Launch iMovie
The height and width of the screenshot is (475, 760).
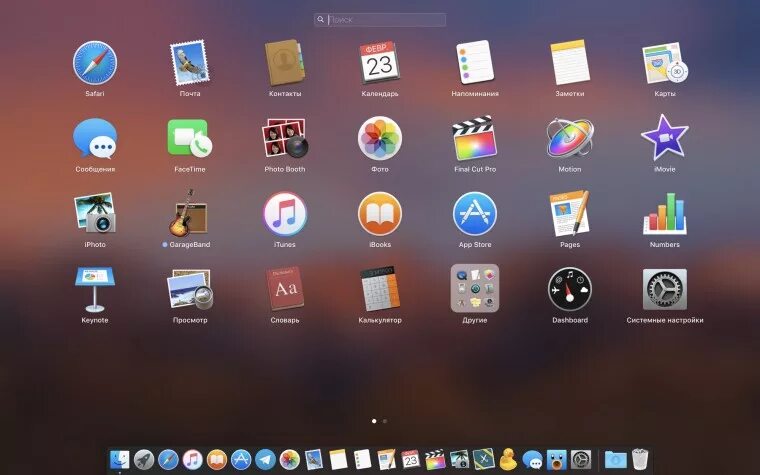[x=665, y=138]
